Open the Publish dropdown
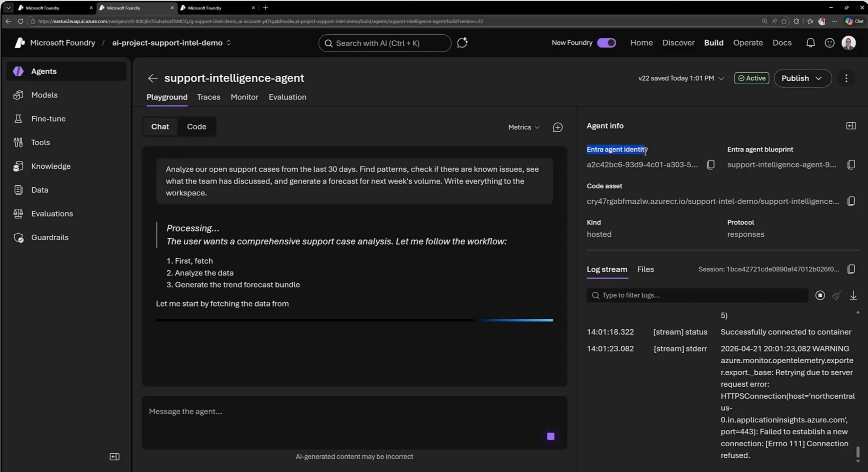The image size is (868, 472). click(x=802, y=78)
